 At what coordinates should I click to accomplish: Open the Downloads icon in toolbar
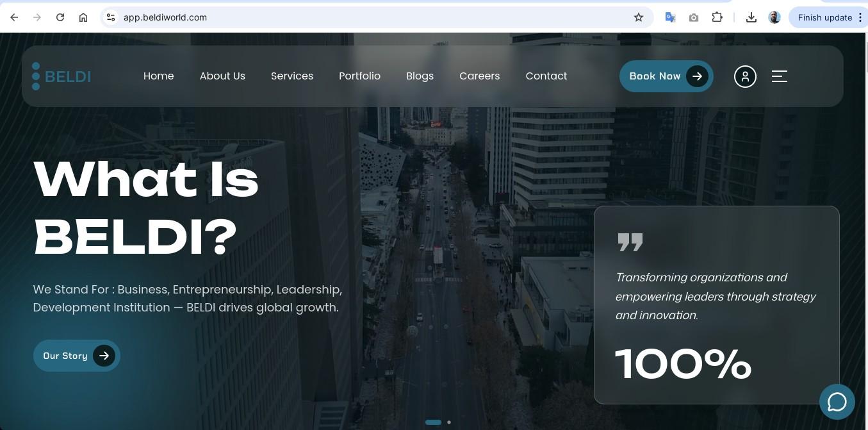coord(751,17)
